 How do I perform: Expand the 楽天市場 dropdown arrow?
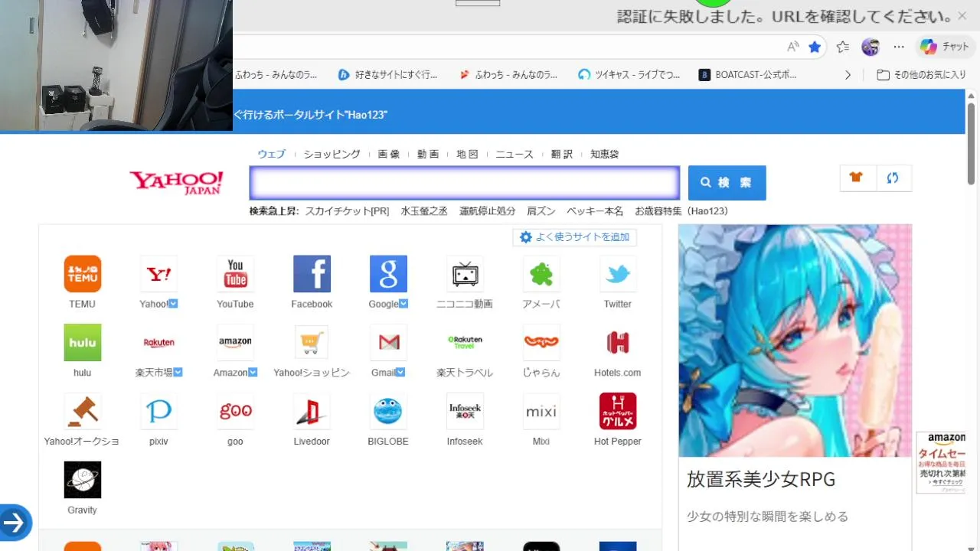pyautogui.click(x=178, y=373)
